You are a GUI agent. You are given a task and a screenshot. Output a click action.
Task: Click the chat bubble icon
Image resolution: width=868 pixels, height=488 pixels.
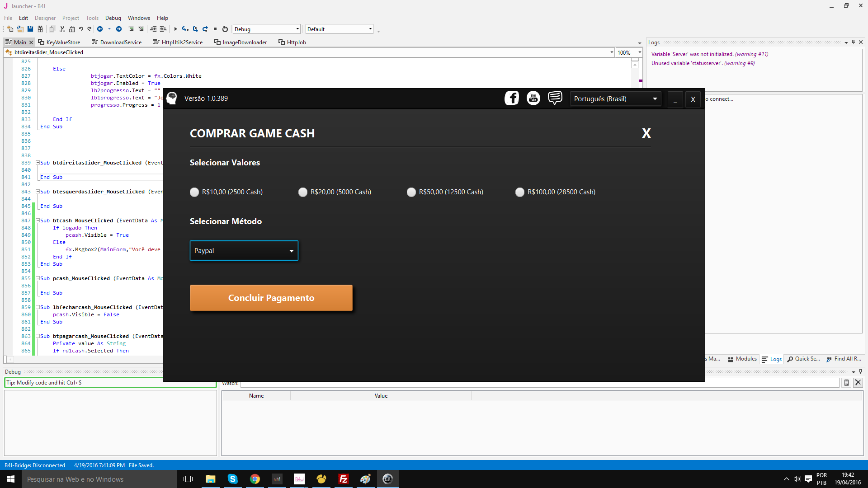coord(555,98)
